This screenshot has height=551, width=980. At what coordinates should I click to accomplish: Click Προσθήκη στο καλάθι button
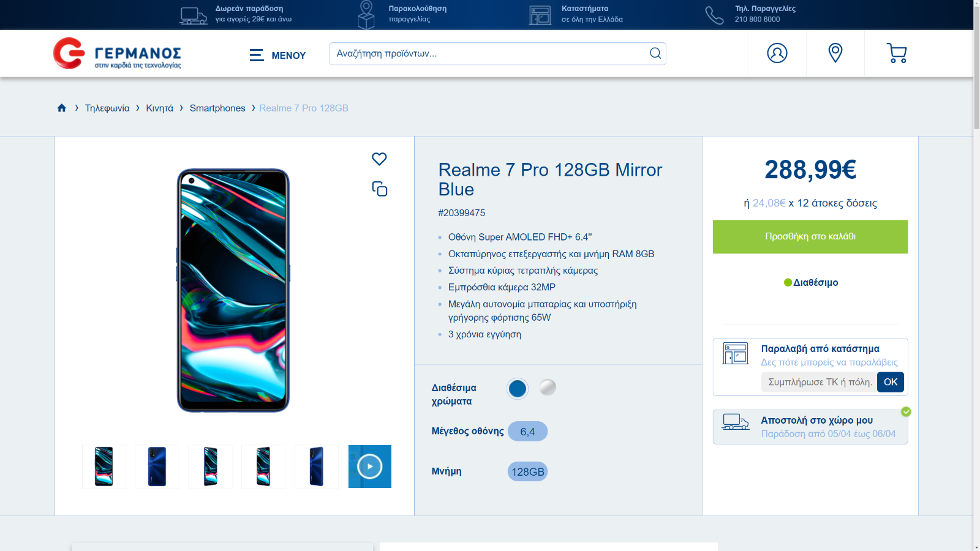[x=810, y=237]
